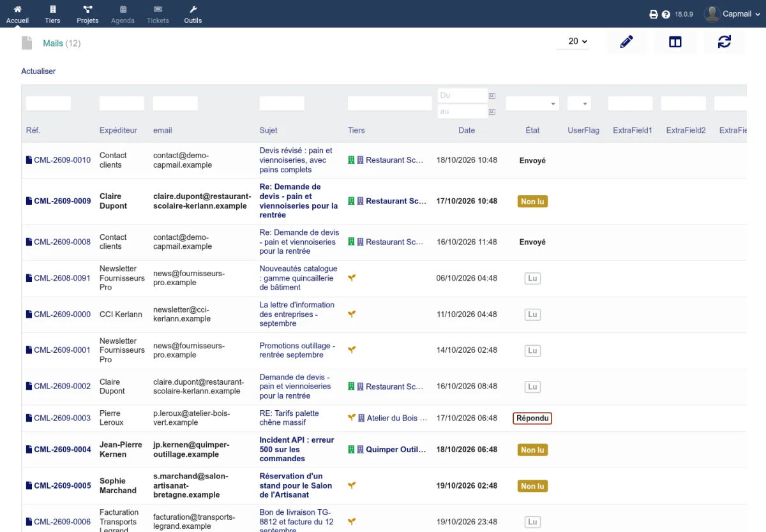The width and height of the screenshot is (766, 532).
Task: Open the Capmail user dropdown
Action: [733, 14]
